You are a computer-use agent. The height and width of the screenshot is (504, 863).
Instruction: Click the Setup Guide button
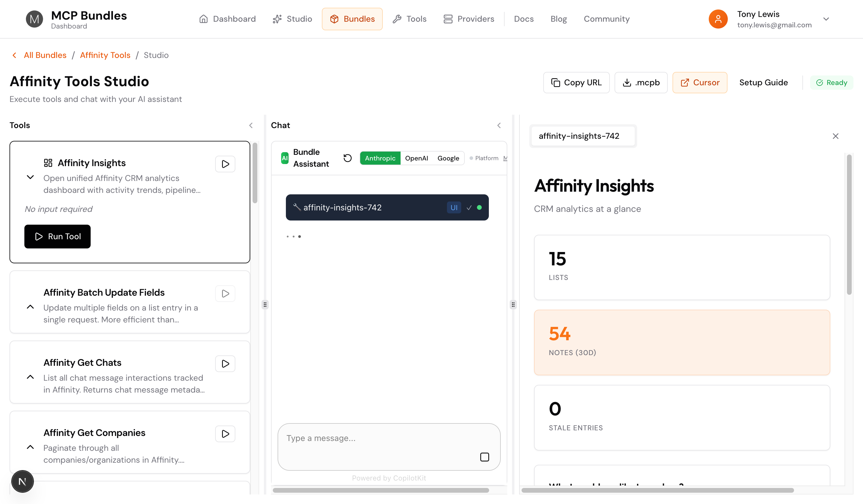763,83
